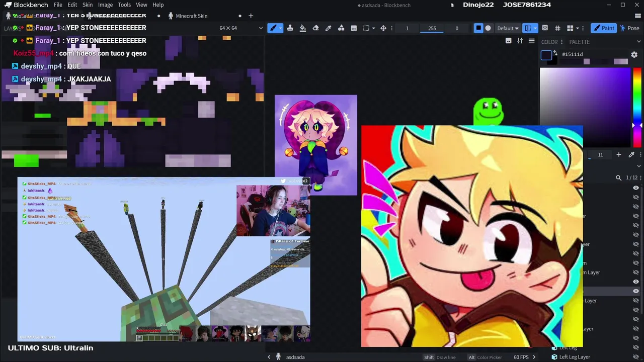Open color panel settings gear
The width and height of the screenshot is (644, 362).
click(x=634, y=54)
